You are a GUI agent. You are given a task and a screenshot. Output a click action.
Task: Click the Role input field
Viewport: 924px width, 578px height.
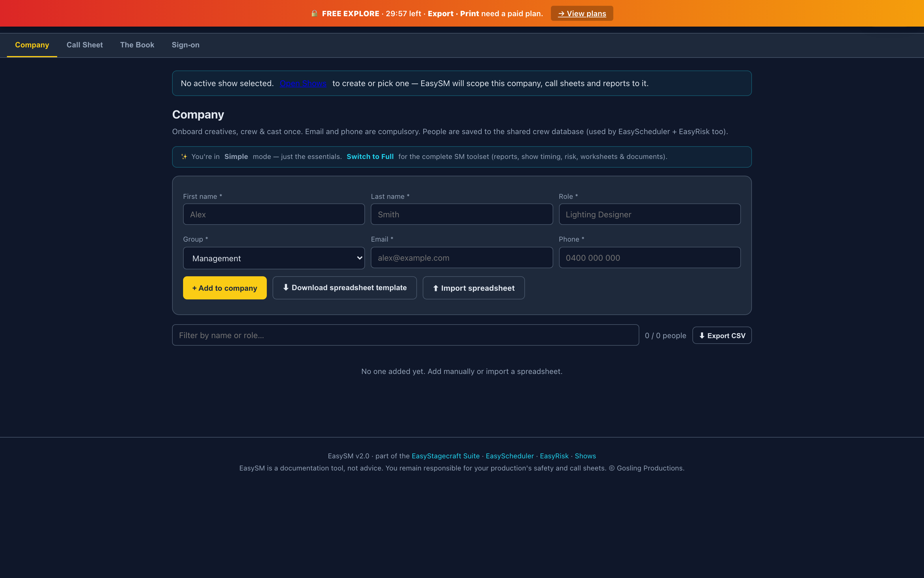pyautogui.click(x=649, y=214)
